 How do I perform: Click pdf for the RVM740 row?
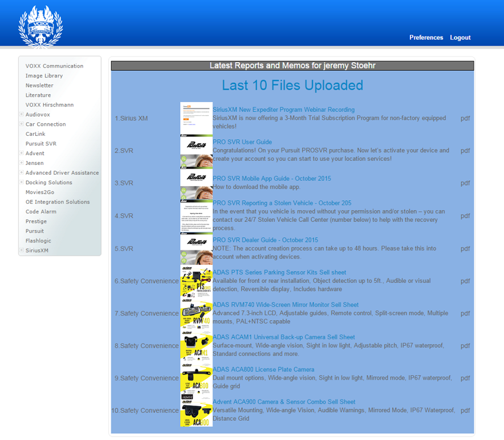[x=465, y=313]
